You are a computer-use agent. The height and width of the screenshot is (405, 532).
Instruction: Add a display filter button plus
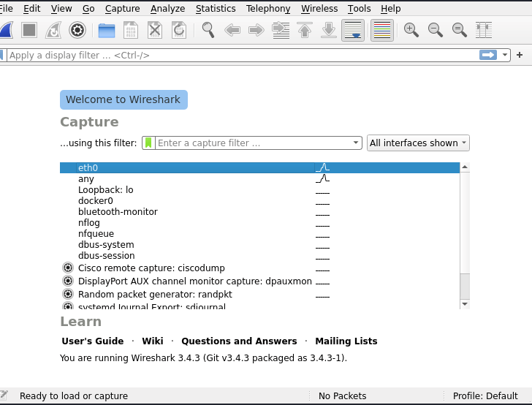tap(520, 55)
